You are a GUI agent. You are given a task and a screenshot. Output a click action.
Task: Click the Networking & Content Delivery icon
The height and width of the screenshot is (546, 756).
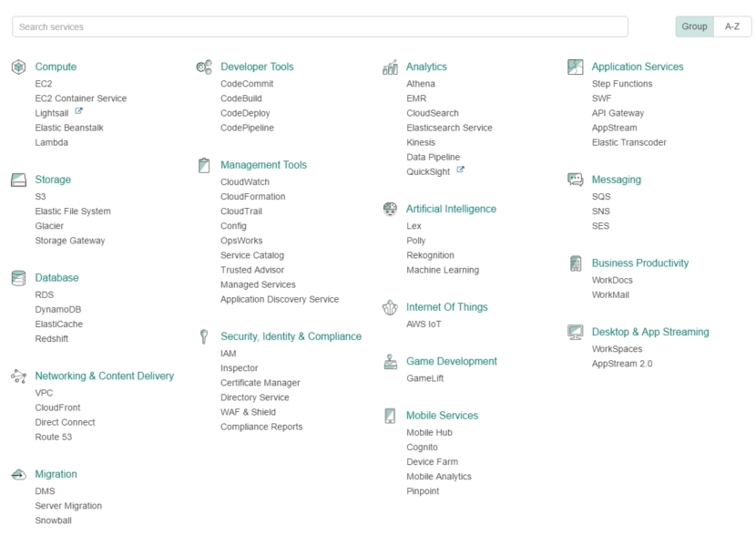click(x=18, y=376)
